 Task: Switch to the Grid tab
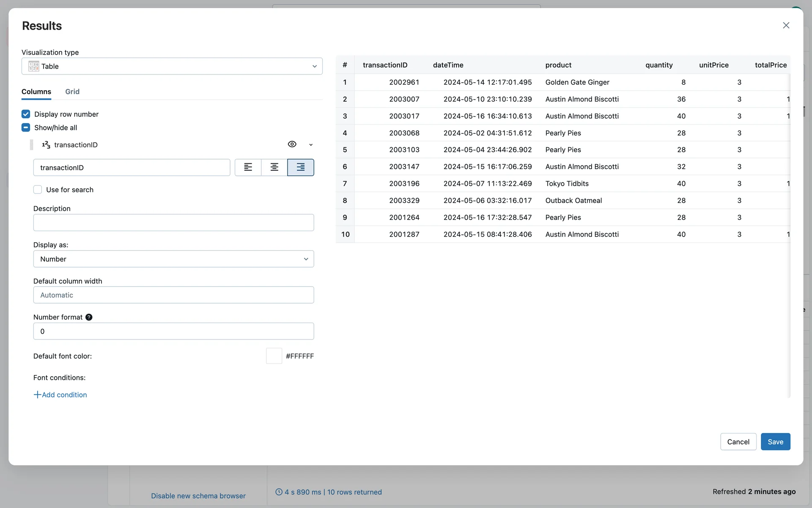coord(72,91)
